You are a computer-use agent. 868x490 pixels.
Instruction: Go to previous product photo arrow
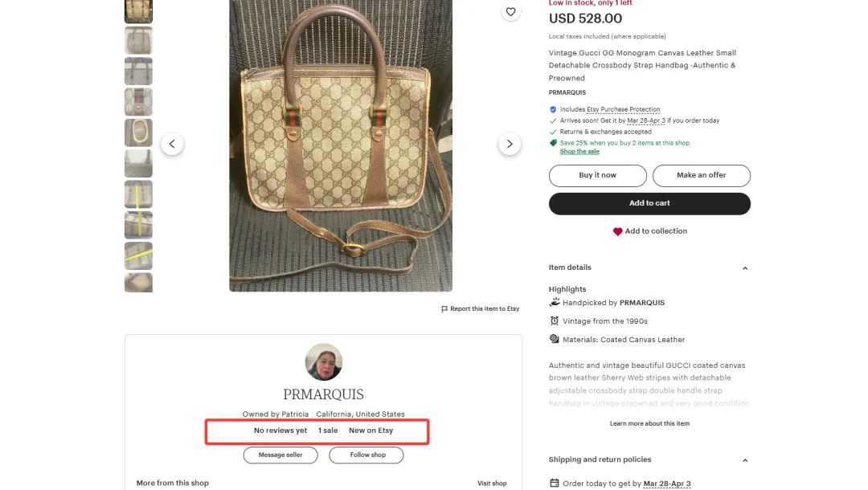click(172, 145)
